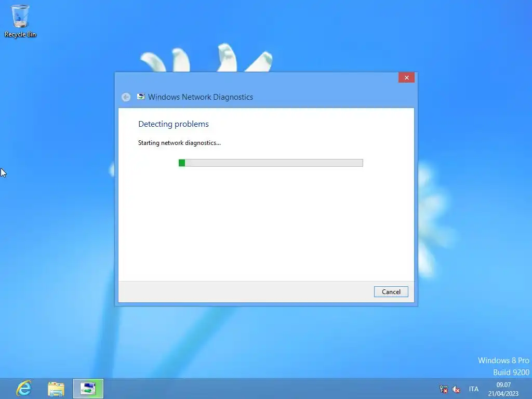Cancel the network diagnostics

(x=391, y=292)
